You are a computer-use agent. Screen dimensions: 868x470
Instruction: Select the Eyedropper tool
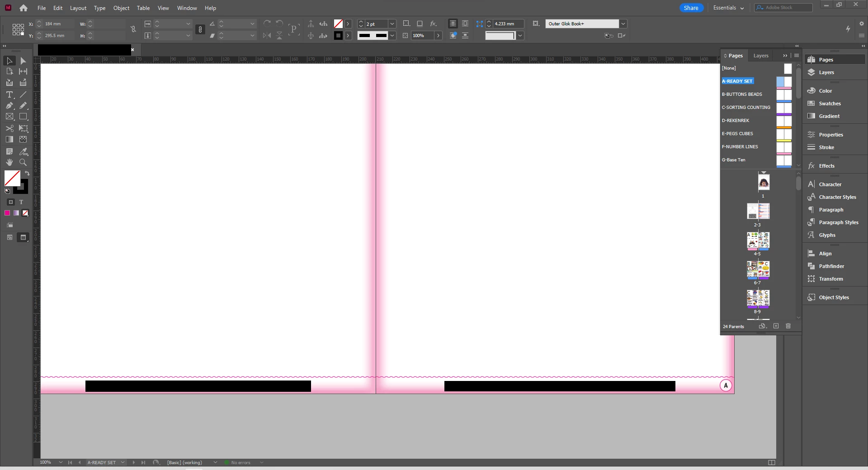point(23,151)
